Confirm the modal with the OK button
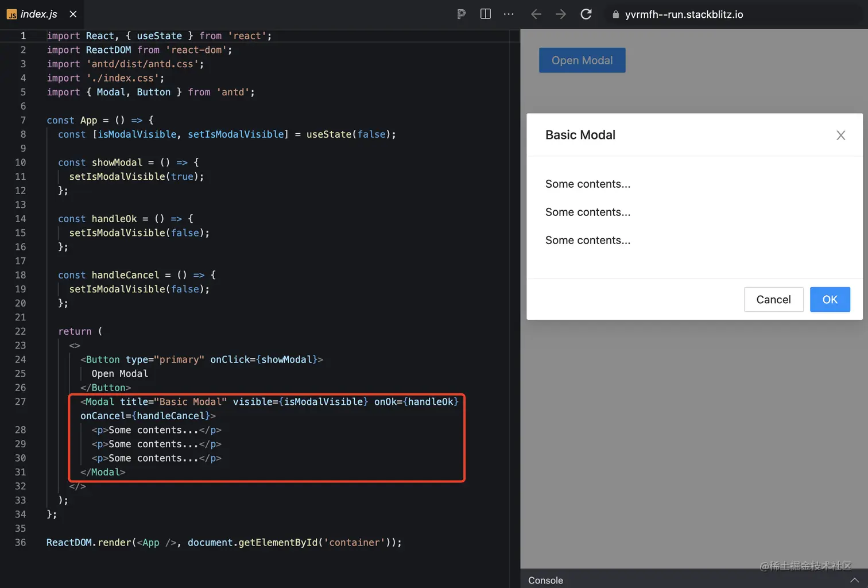 [x=830, y=300]
